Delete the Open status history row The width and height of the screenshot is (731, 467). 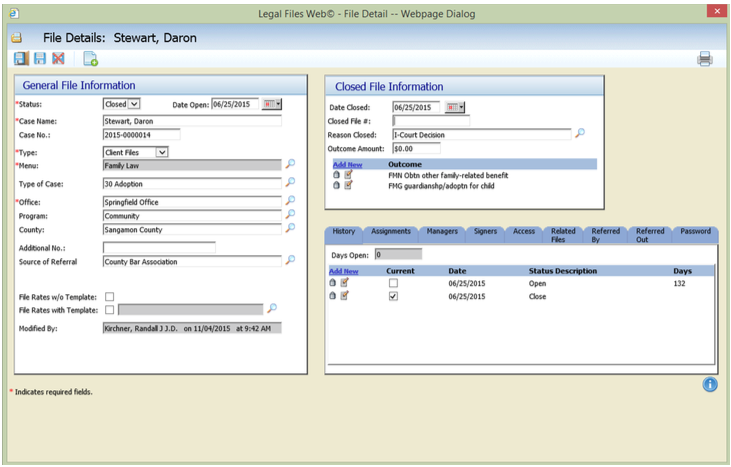coord(332,282)
